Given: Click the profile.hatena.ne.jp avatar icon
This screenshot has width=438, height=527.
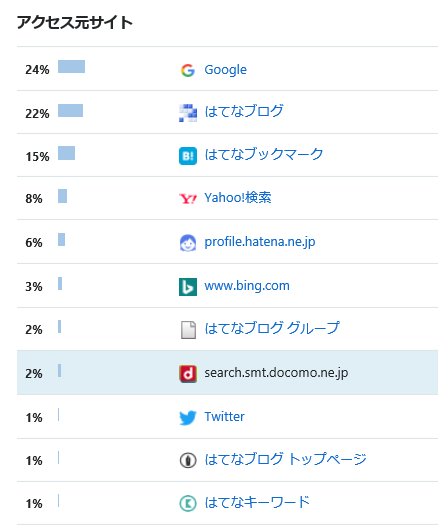Looking at the screenshot, I should tap(188, 243).
